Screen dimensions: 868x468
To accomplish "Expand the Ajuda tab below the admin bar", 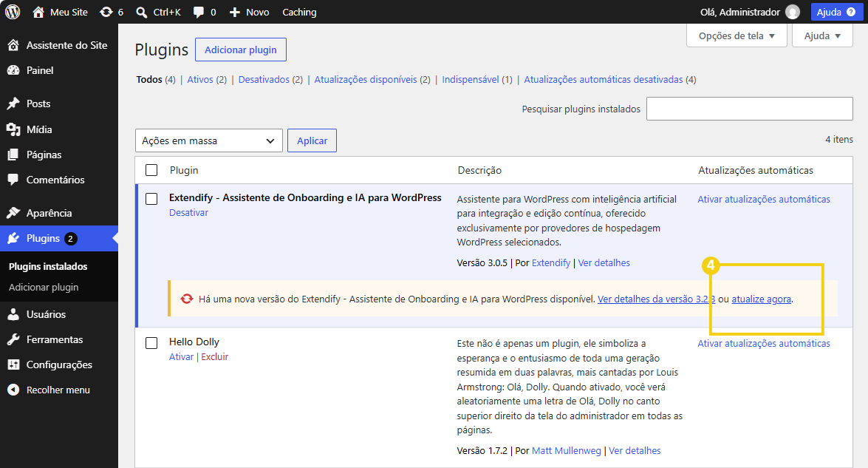I will (x=822, y=36).
